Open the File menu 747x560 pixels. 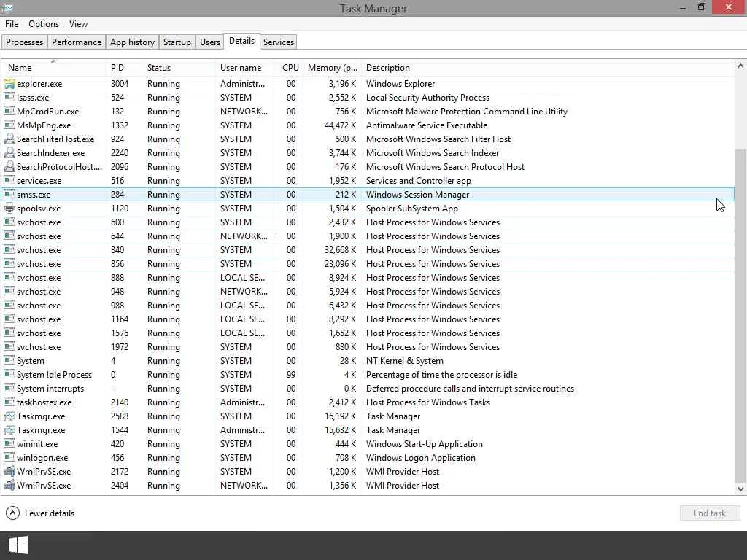click(12, 24)
